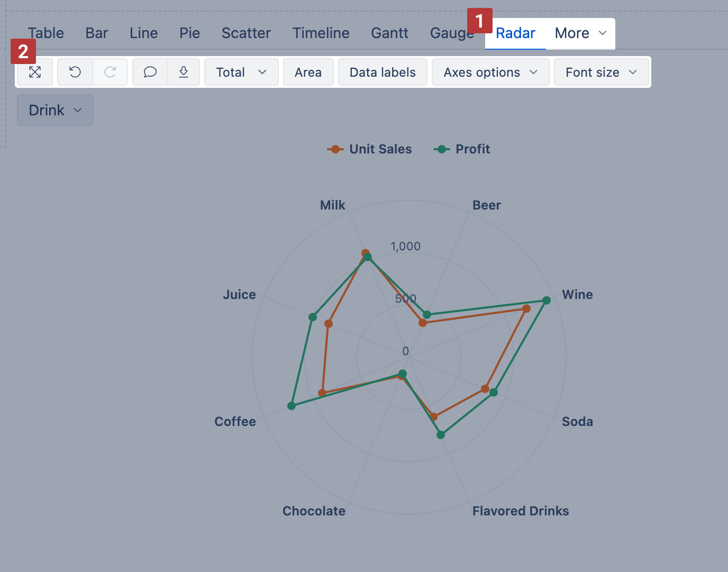Open the Font size dropdown
Screen dimensions: 728x572
click(601, 72)
